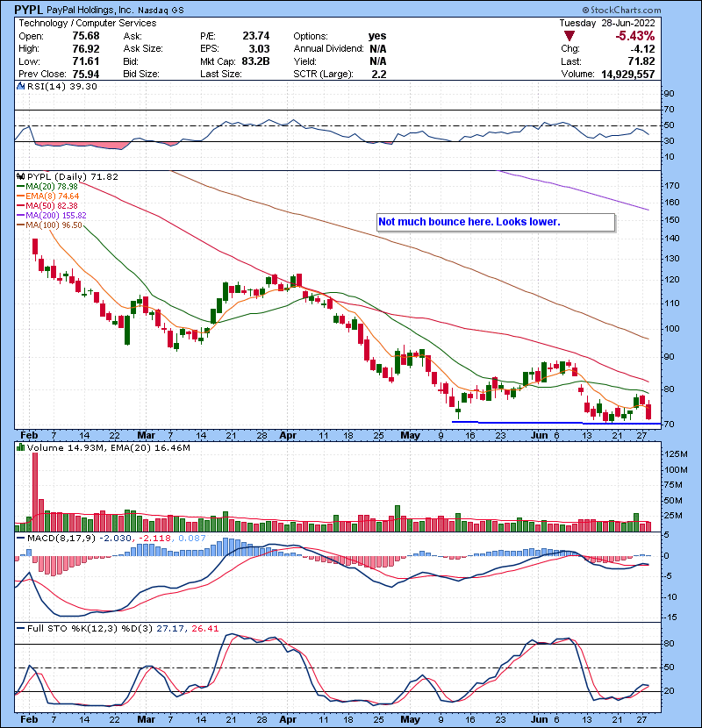Image resolution: width=702 pixels, height=728 pixels.
Task: Click the Low 71.61 value
Action: (86, 61)
